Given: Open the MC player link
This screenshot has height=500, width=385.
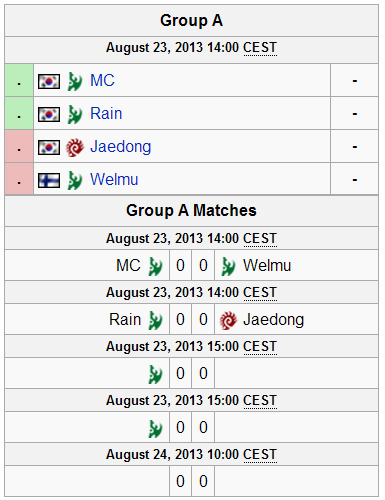Looking at the screenshot, I should [102, 80].
